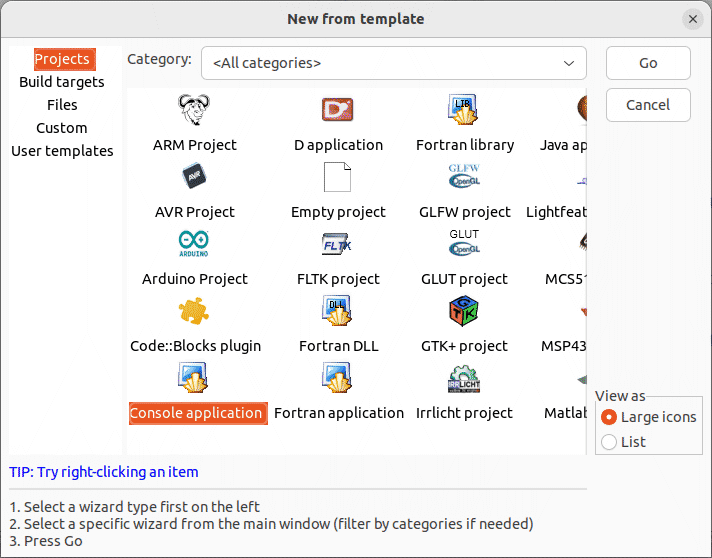Viewport: 712px width, 558px height.
Task: Select the GLFW project icon
Action: click(464, 177)
